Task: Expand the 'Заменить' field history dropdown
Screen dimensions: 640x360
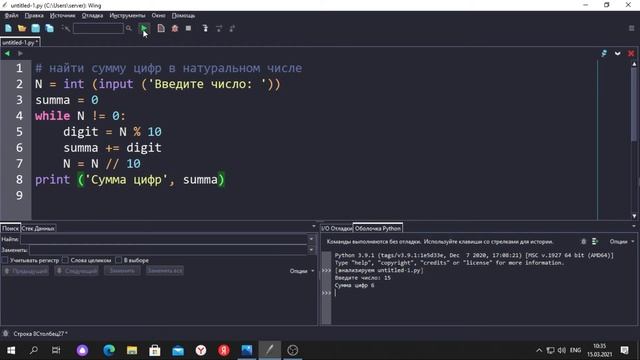Action: [x=311, y=249]
